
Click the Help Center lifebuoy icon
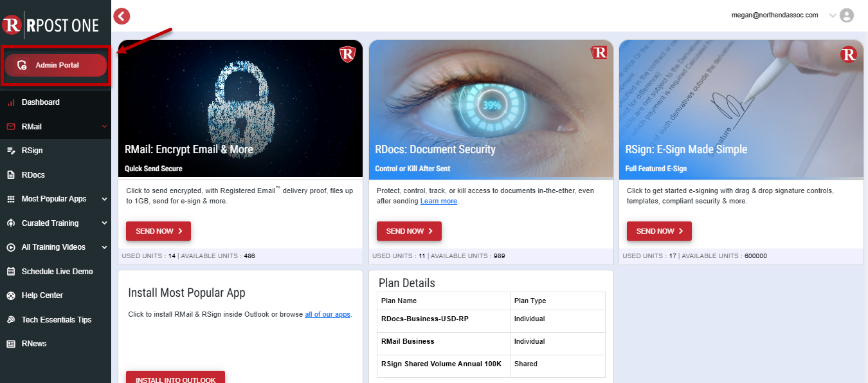coord(11,295)
